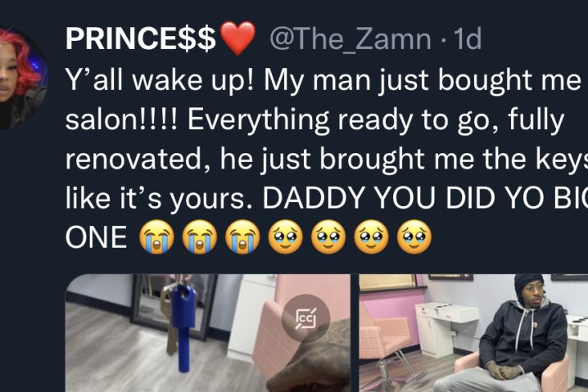Open PRINCE$$ profile picture avatar

click(23, 78)
